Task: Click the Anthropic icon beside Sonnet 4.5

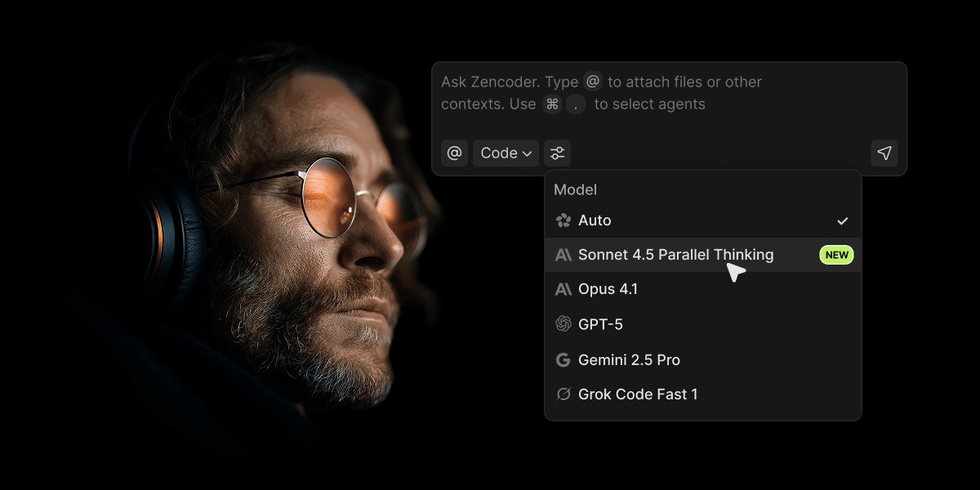Action: pyautogui.click(x=563, y=254)
